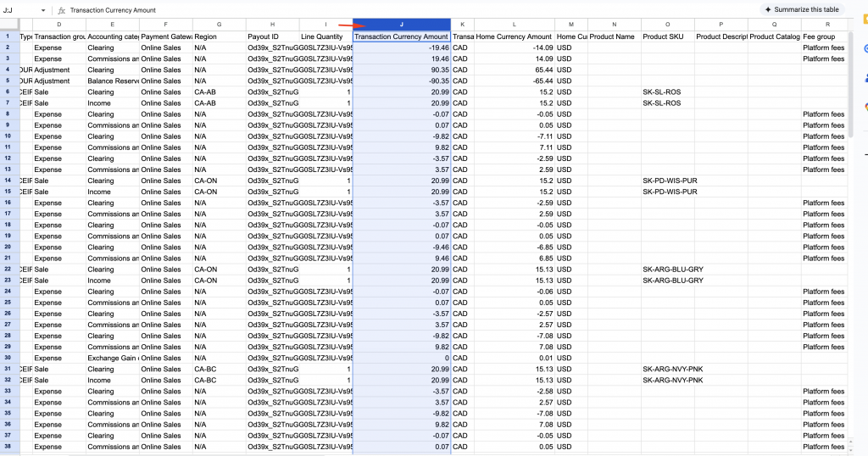Image resolution: width=868 pixels, height=456 pixels.
Task: Click the select-all corner box
Action: 7,25
